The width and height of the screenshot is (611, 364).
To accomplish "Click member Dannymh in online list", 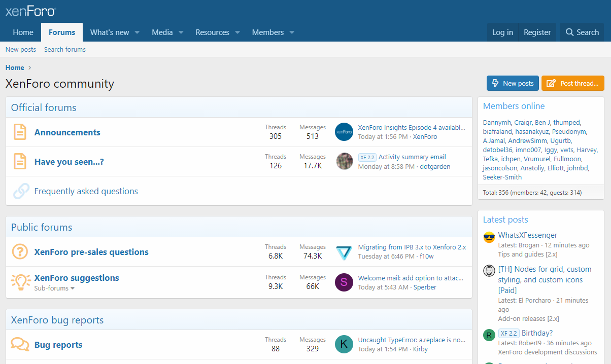I will [497, 122].
